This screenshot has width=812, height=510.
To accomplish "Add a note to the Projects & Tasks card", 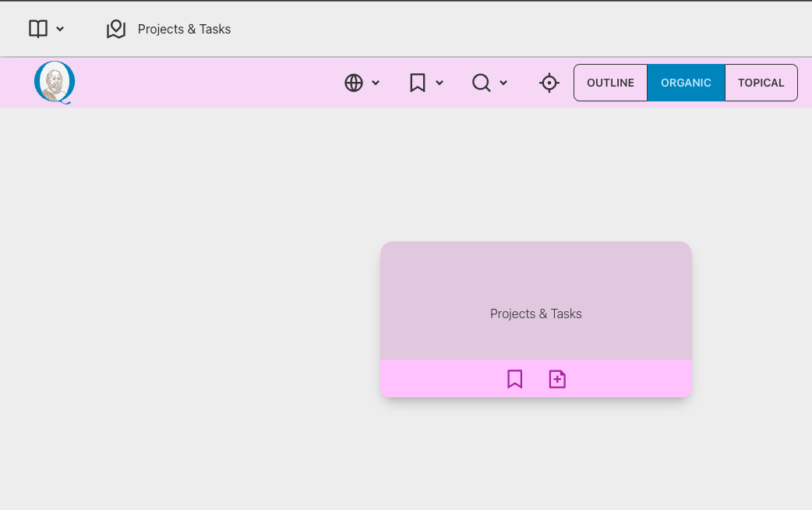I will point(557,379).
